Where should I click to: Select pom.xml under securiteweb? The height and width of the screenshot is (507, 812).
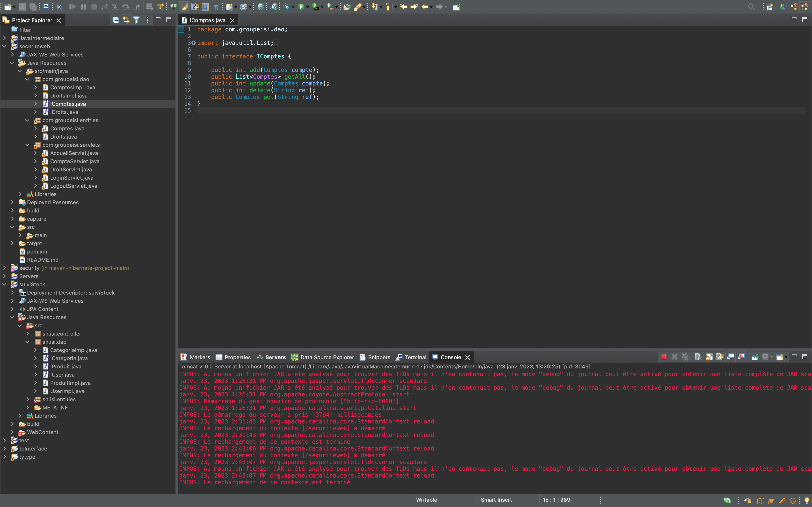[x=38, y=252]
